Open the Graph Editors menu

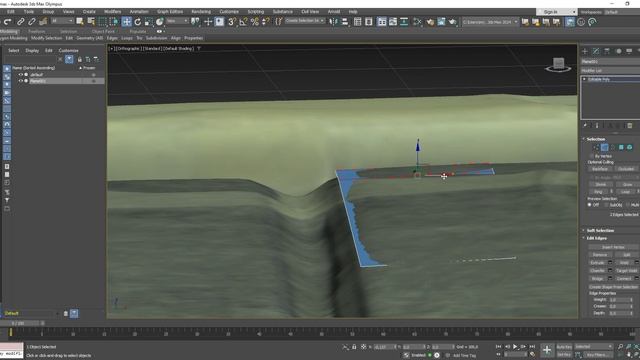pos(170,12)
